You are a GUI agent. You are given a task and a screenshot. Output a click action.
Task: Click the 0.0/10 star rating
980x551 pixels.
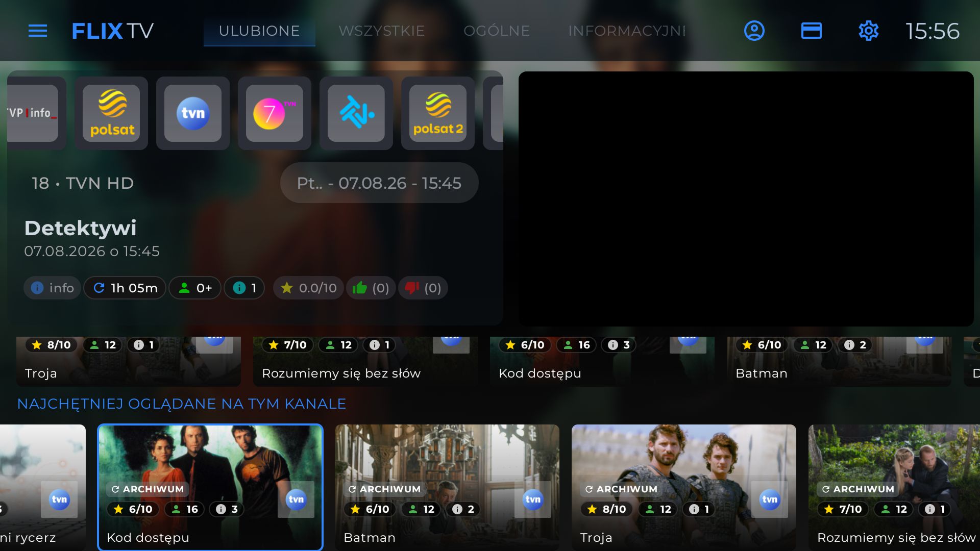click(308, 288)
